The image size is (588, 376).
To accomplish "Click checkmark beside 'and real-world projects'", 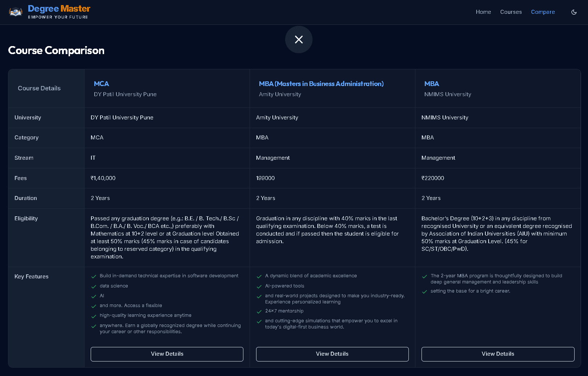I will tap(259, 297).
